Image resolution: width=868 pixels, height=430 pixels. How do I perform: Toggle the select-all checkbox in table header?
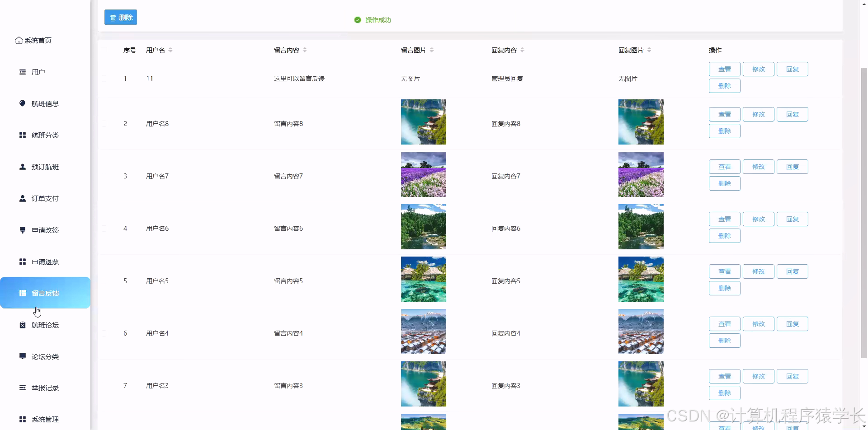tap(103, 50)
